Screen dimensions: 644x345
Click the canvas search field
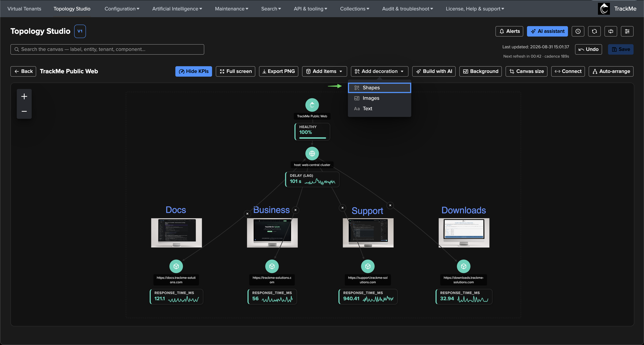pyautogui.click(x=107, y=49)
